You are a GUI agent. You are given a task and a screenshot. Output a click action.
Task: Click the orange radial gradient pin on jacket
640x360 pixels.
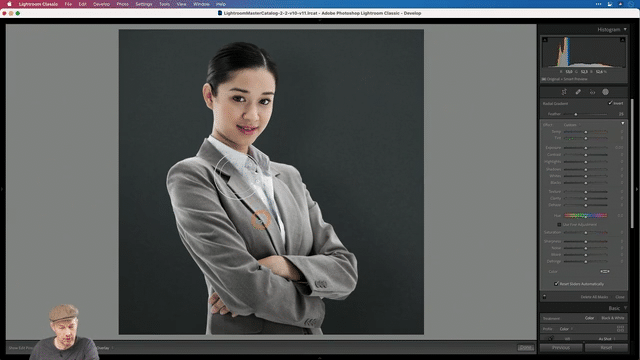(x=260, y=220)
